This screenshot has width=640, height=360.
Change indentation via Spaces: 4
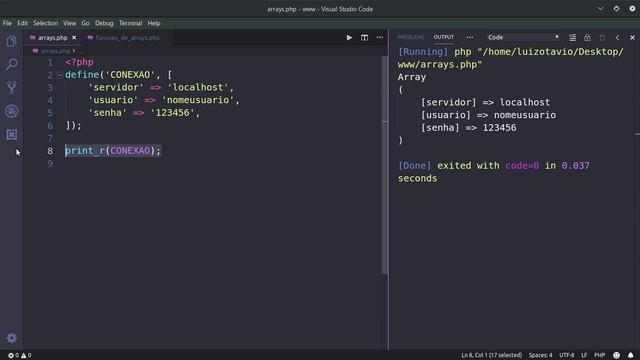coord(540,355)
